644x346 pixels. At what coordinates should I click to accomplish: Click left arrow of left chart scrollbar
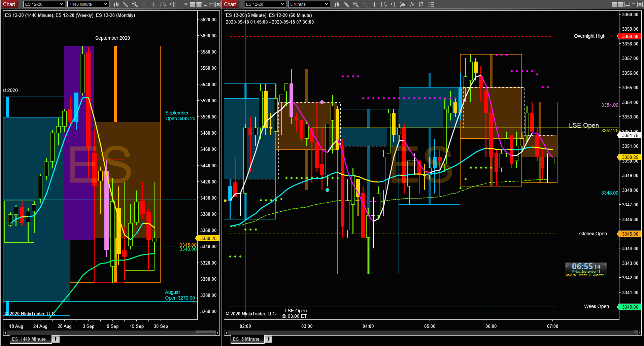[5, 333]
